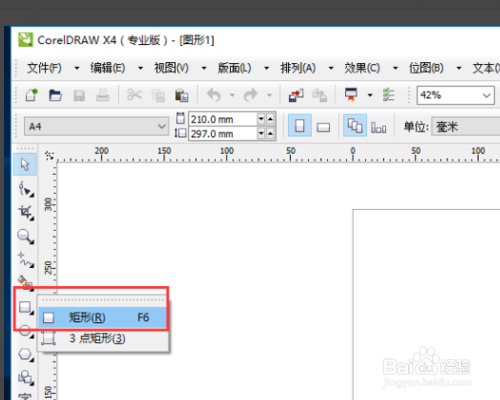Choose 矩形(R) F6 from flyout
Viewport: 500px width, 400px height.
click(x=102, y=317)
